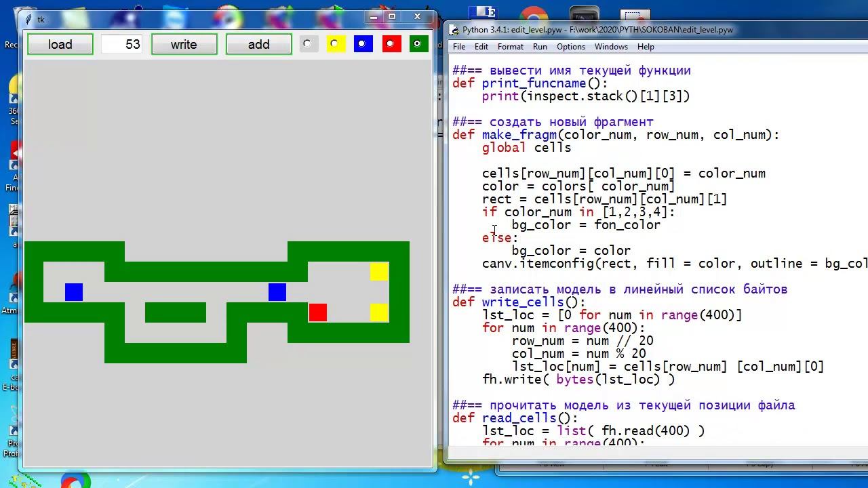Click the line 'color = colors[ color_num]'

pos(578,186)
